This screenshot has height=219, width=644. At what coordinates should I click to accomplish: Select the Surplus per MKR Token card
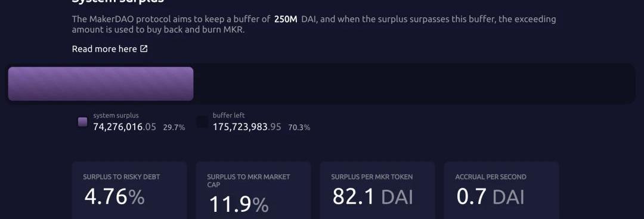[377, 190]
